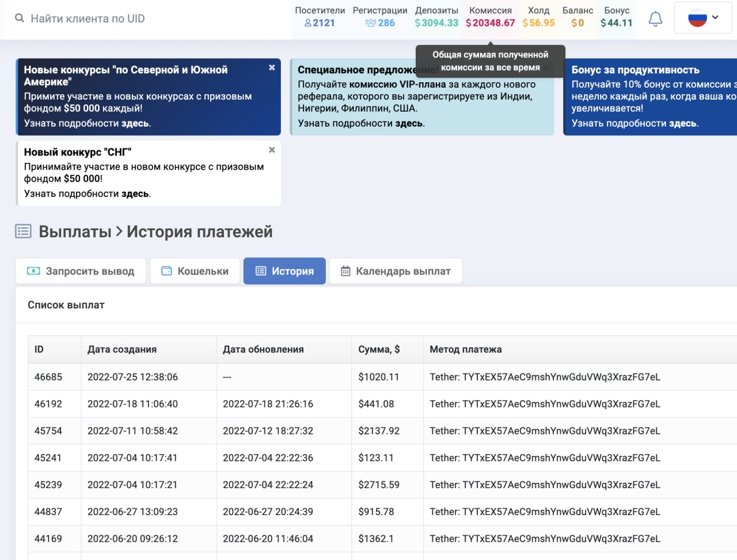Click the list icon beside Выплаты heading
This screenshot has height=560, width=737.
23,231
